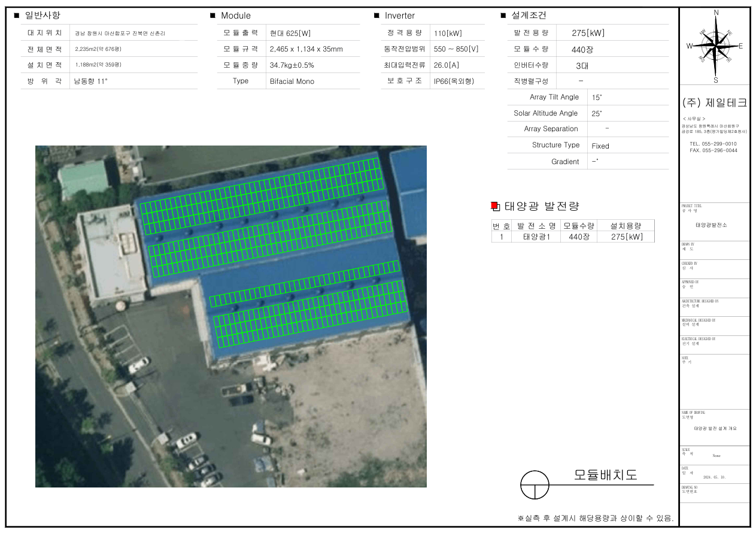This screenshot has width=756, height=533.
Task: Click the compass rose north arrow
Action: click(716, 24)
